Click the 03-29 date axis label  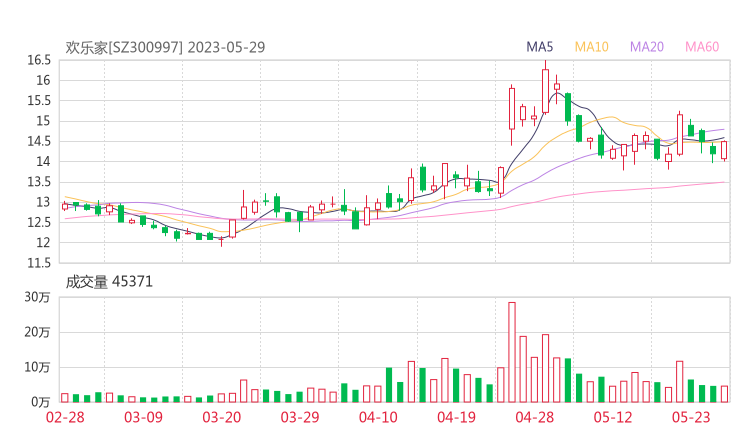300,417
